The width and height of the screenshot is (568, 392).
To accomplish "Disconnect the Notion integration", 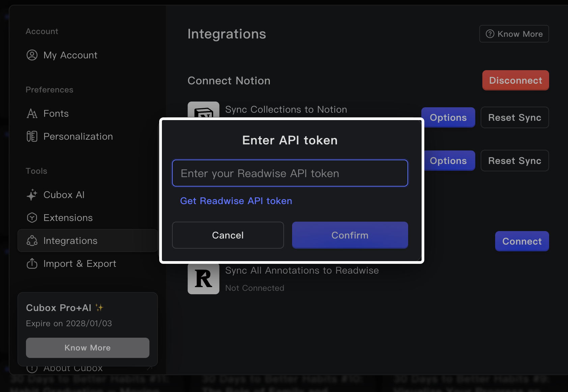I will point(515,80).
